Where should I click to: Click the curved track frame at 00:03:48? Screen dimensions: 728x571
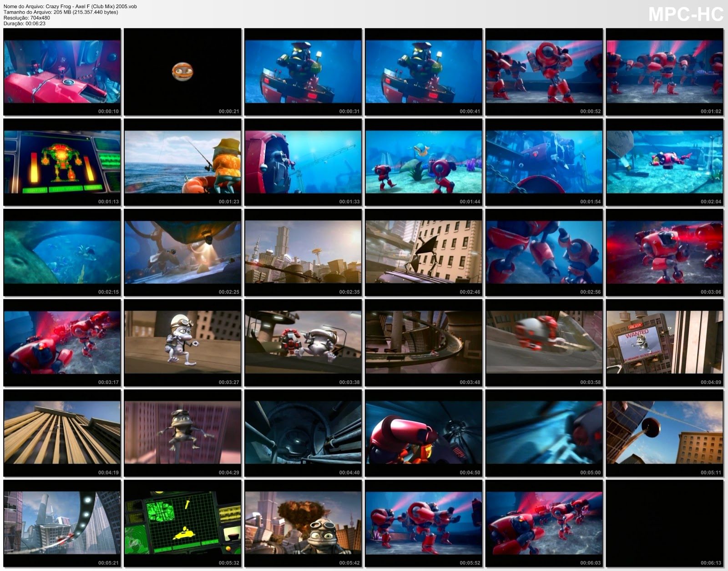point(424,343)
